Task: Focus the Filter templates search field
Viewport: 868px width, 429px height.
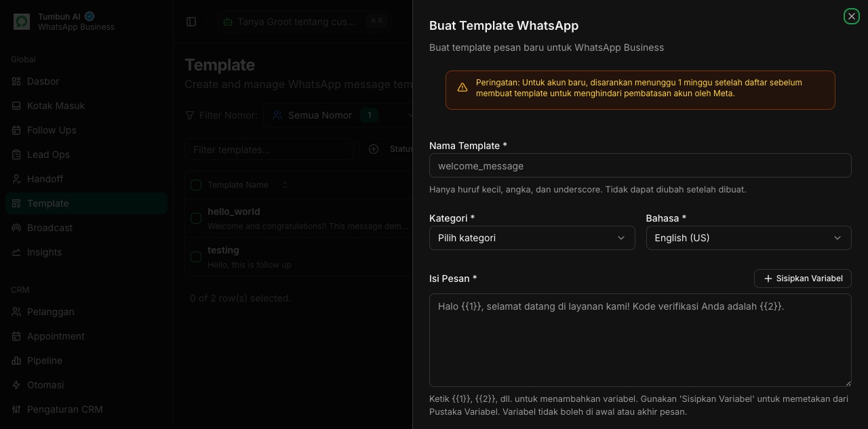Action: coord(269,149)
